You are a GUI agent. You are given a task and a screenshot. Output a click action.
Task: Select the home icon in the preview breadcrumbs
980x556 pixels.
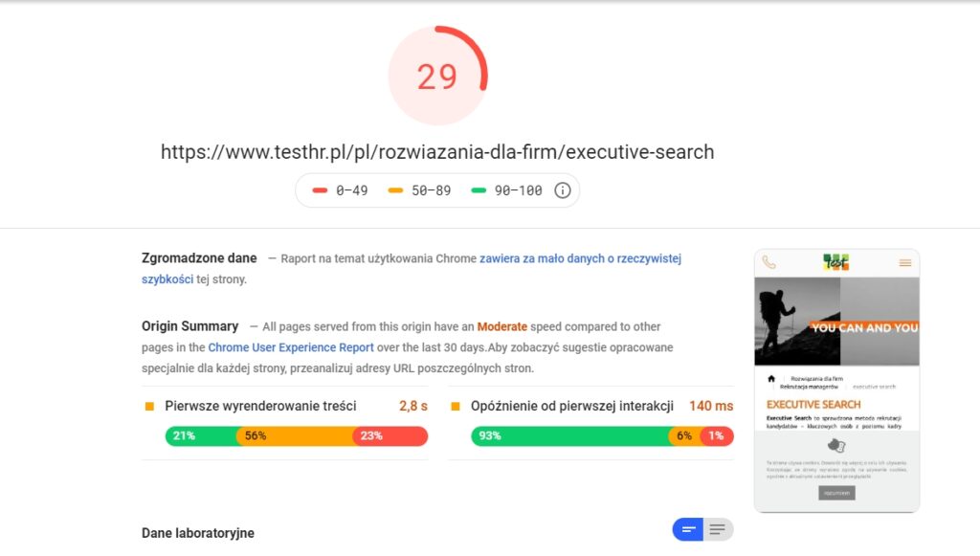[772, 378]
